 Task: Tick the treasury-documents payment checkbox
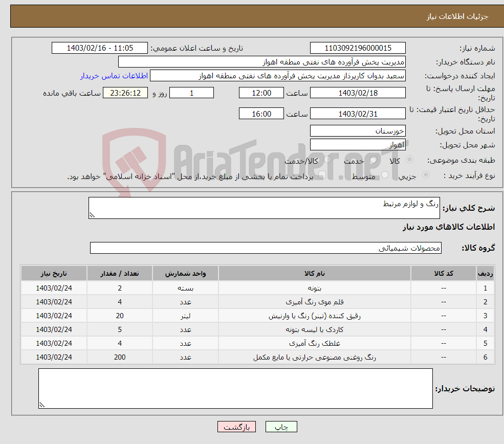click(322, 175)
